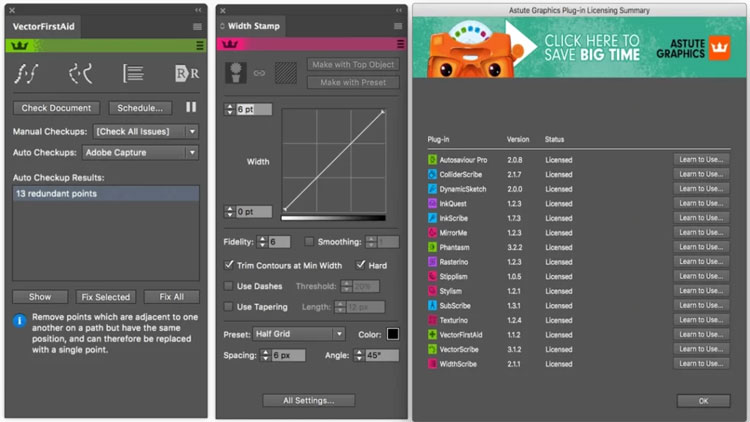Click OK in the Licensing Summary dialog

[x=703, y=401]
